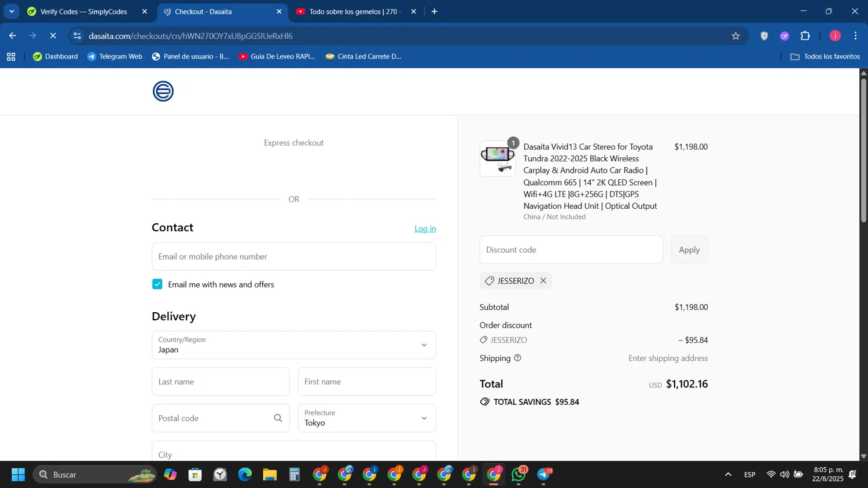Click the product thumbnail image
The image size is (868, 488).
(498, 158)
